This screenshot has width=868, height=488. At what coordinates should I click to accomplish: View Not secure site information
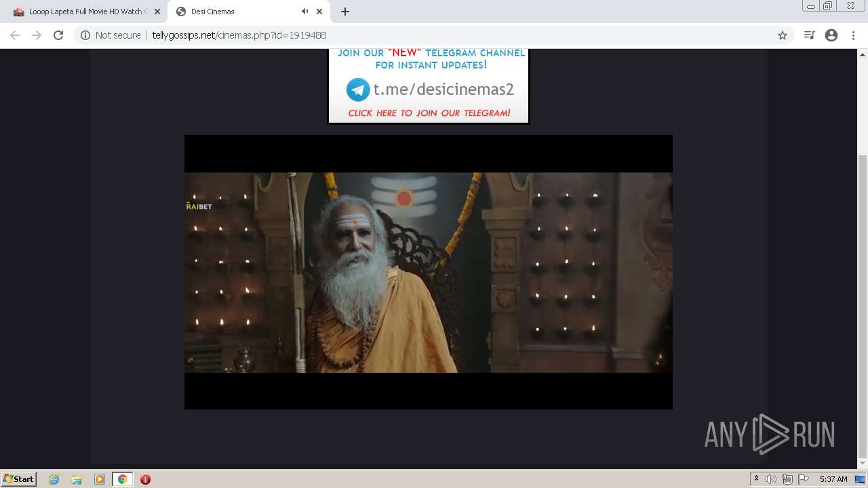pyautogui.click(x=111, y=35)
